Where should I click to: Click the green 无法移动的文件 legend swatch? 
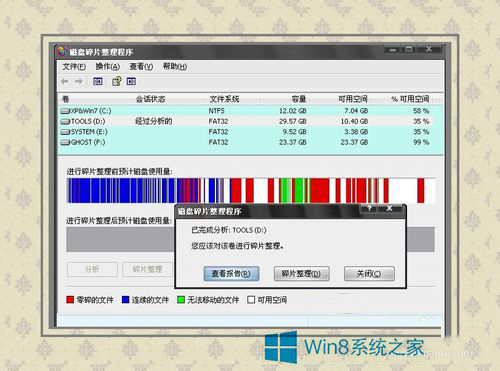click(x=181, y=300)
